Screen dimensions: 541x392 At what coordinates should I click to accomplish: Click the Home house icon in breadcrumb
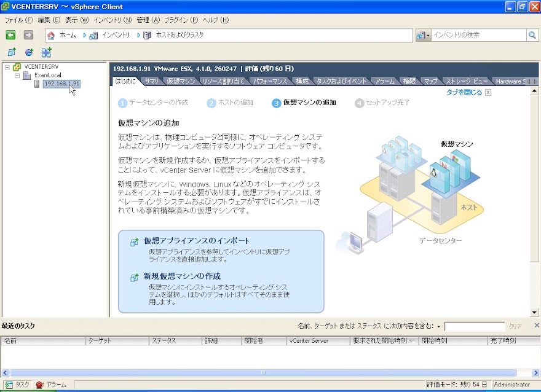click(51, 35)
